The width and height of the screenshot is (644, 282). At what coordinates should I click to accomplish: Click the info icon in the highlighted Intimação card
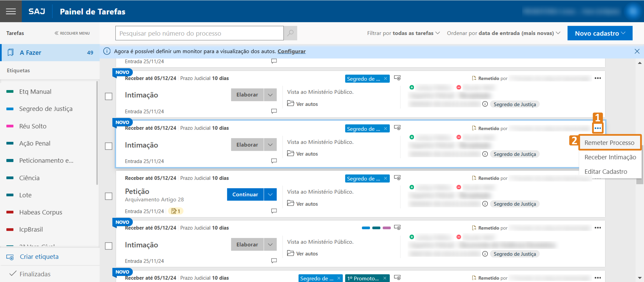(x=485, y=154)
